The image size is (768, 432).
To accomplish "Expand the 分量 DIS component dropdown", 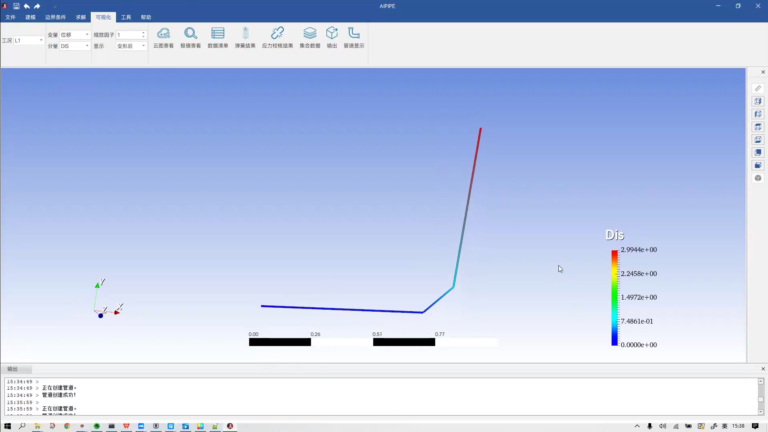I will pos(74,46).
